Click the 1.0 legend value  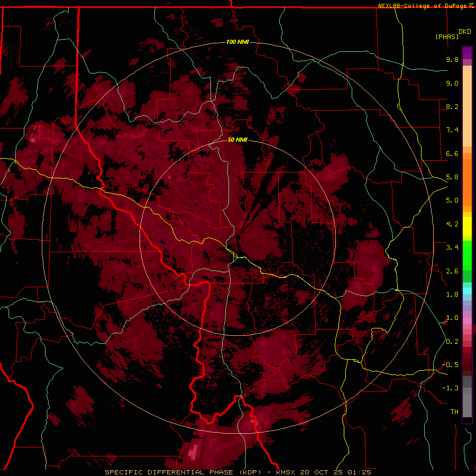[x=452, y=318]
